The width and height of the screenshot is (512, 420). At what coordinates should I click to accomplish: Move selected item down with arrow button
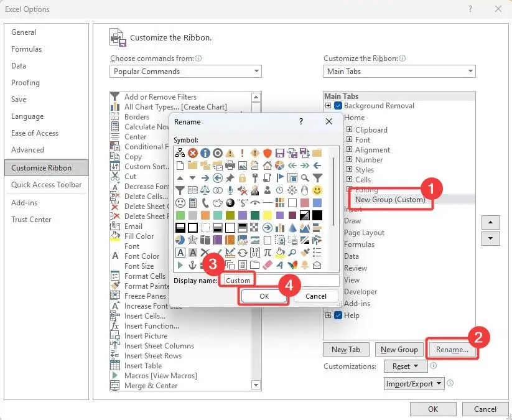click(x=490, y=238)
